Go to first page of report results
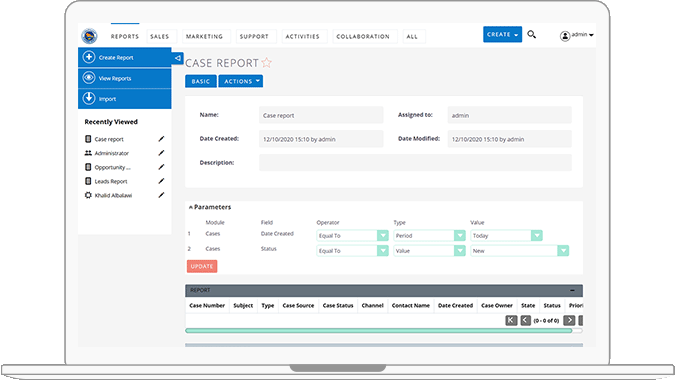Image resolution: width=675 pixels, height=380 pixels. tap(511, 320)
